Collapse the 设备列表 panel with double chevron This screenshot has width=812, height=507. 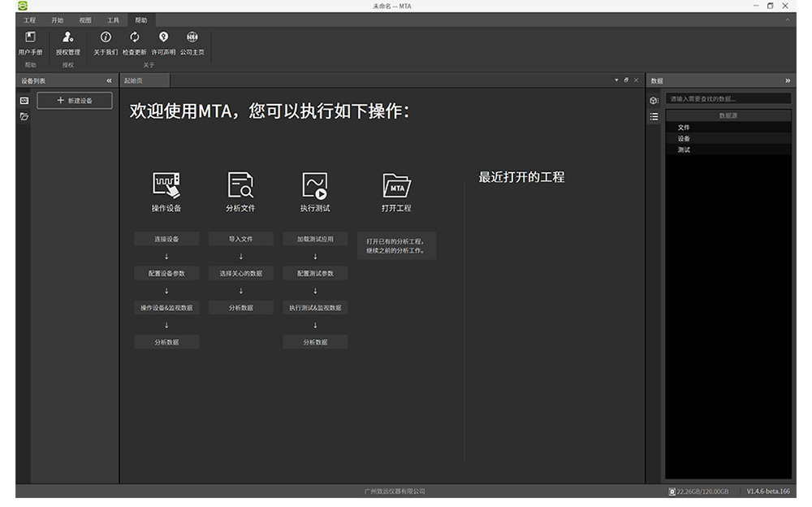(x=110, y=80)
